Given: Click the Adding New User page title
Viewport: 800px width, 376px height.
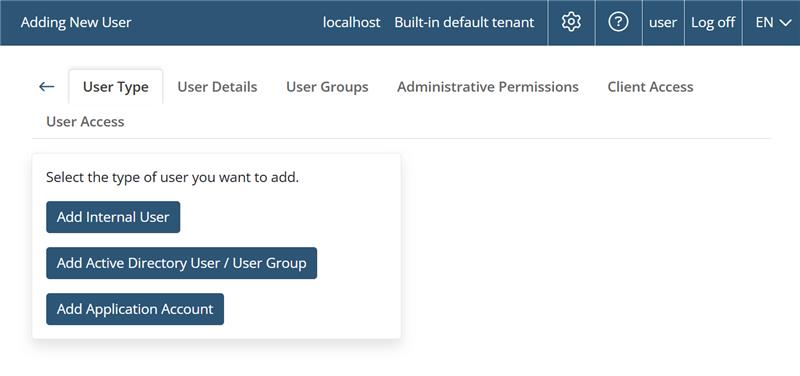Looking at the screenshot, I should pos(76,22).
